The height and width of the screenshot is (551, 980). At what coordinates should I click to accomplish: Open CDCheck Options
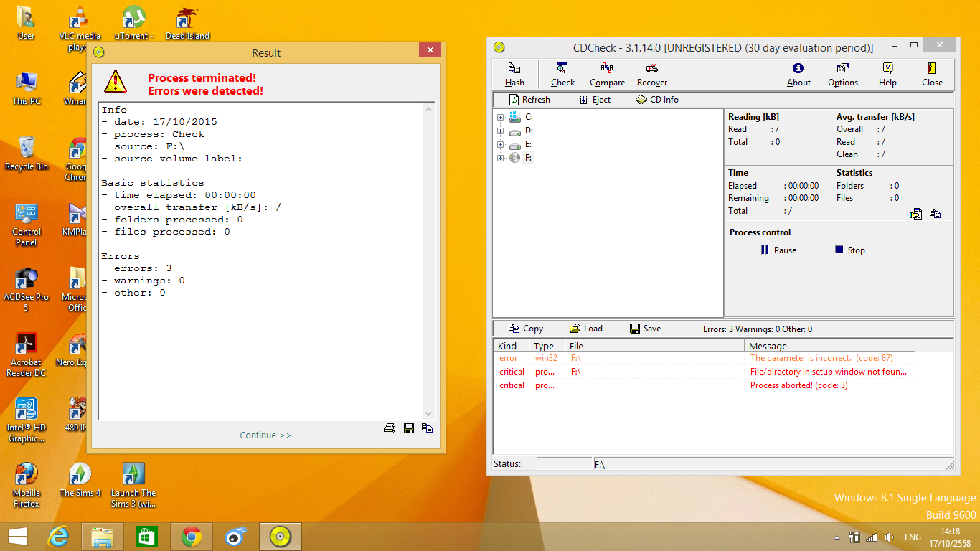[x=842, y=74]
